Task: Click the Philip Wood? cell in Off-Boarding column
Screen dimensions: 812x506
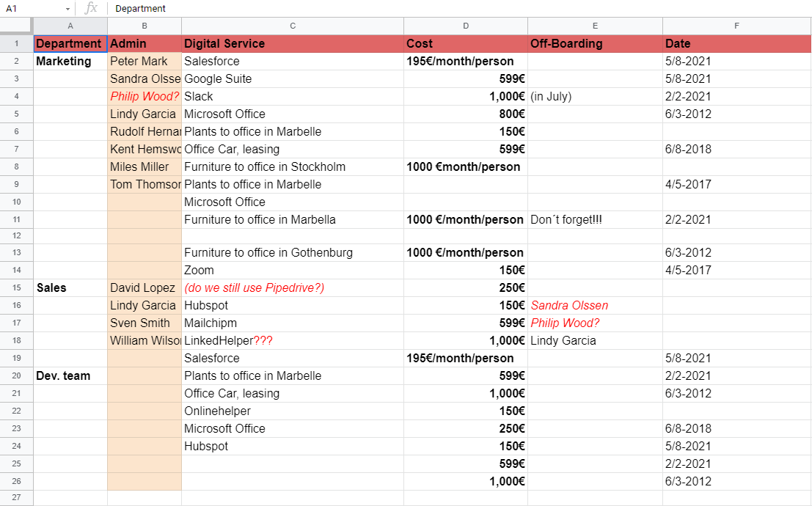Action: click(595, 323)
